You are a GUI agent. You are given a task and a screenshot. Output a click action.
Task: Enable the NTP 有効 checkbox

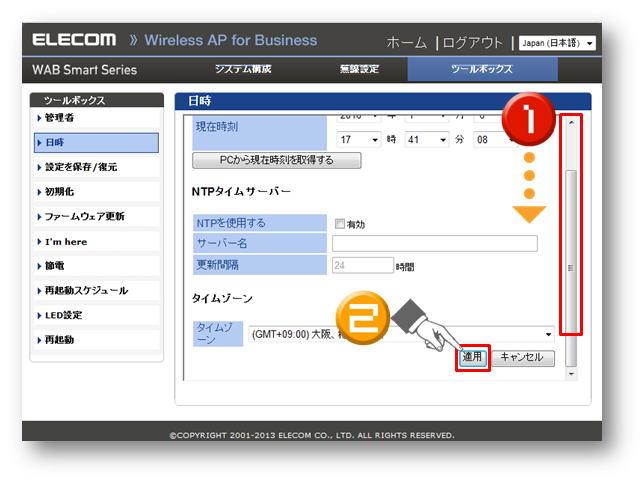click(340, 224)
